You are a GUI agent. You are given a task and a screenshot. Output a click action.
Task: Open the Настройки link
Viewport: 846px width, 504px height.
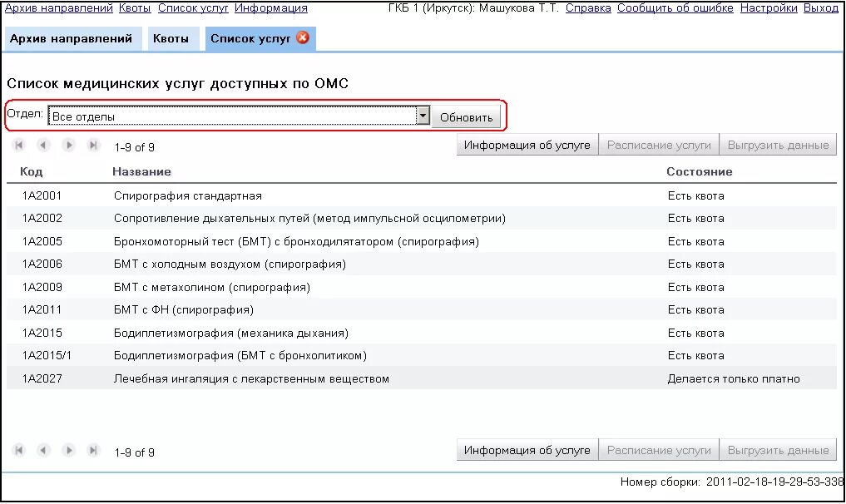pos(769,8)
